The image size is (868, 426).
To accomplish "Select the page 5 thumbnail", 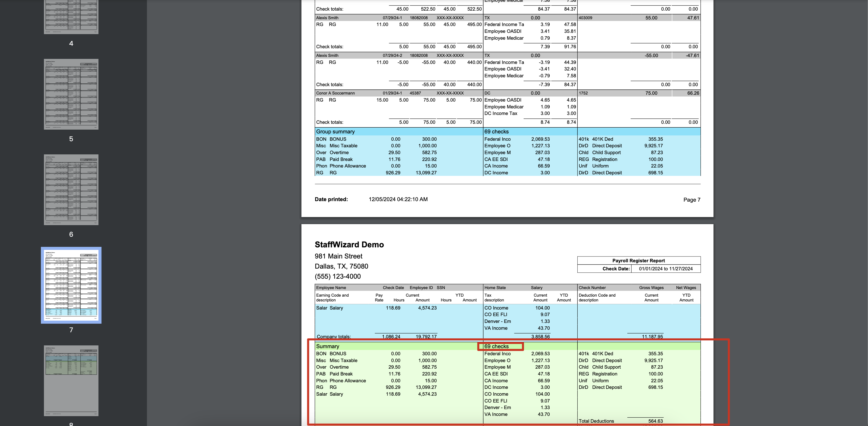I will (71, 94).
